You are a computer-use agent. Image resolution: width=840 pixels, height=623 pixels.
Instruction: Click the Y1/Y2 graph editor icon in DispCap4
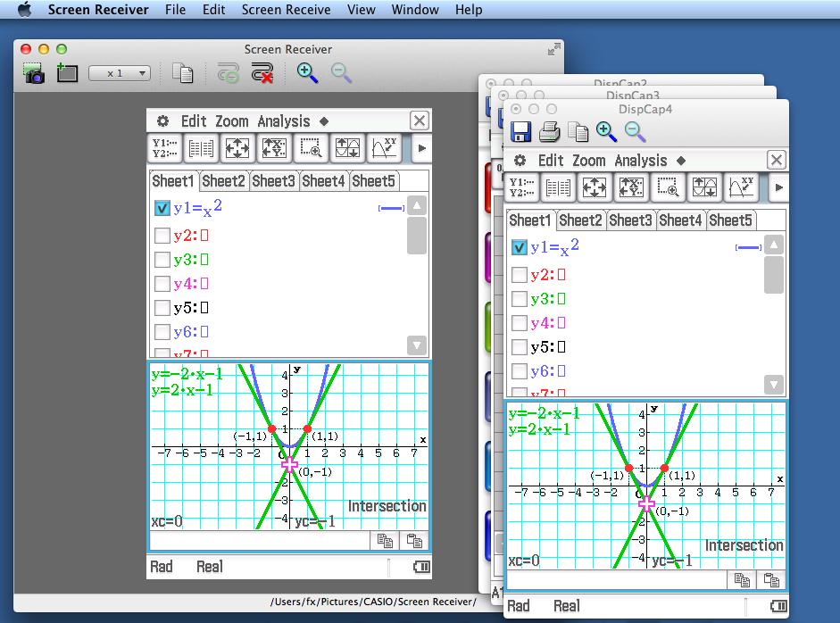point(522,187)
